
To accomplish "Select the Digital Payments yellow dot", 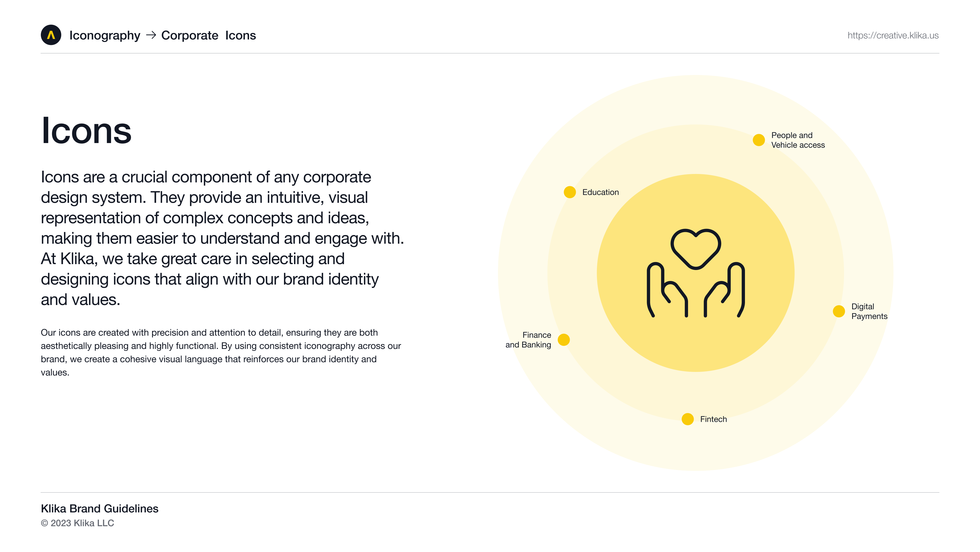I will [838, 311].
